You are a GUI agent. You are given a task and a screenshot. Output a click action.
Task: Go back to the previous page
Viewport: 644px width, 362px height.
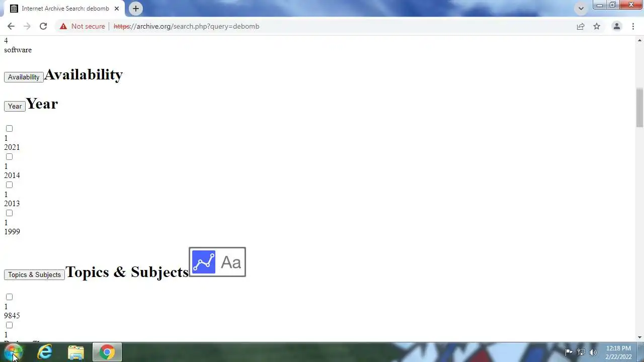(11, 26)
